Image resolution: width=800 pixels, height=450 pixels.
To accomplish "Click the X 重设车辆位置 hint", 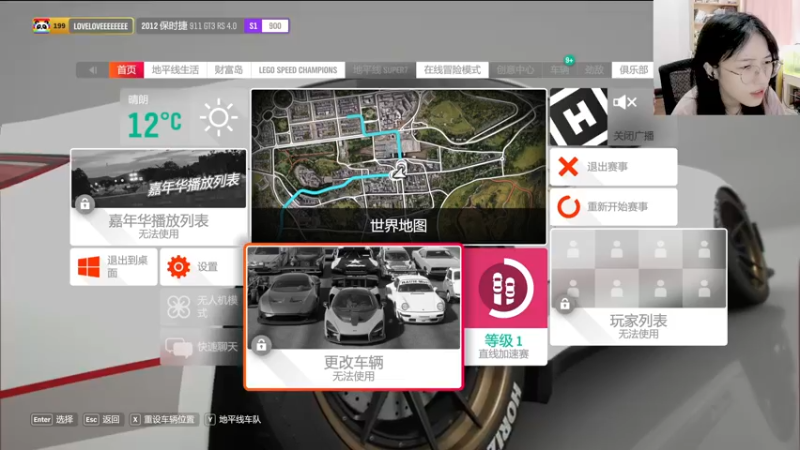I will point(163,419).
